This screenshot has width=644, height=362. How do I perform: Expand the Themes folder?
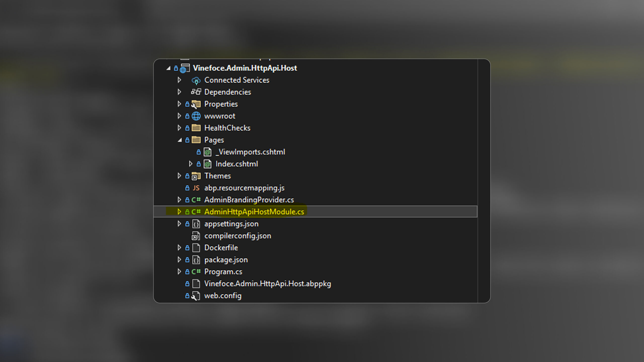179,176
